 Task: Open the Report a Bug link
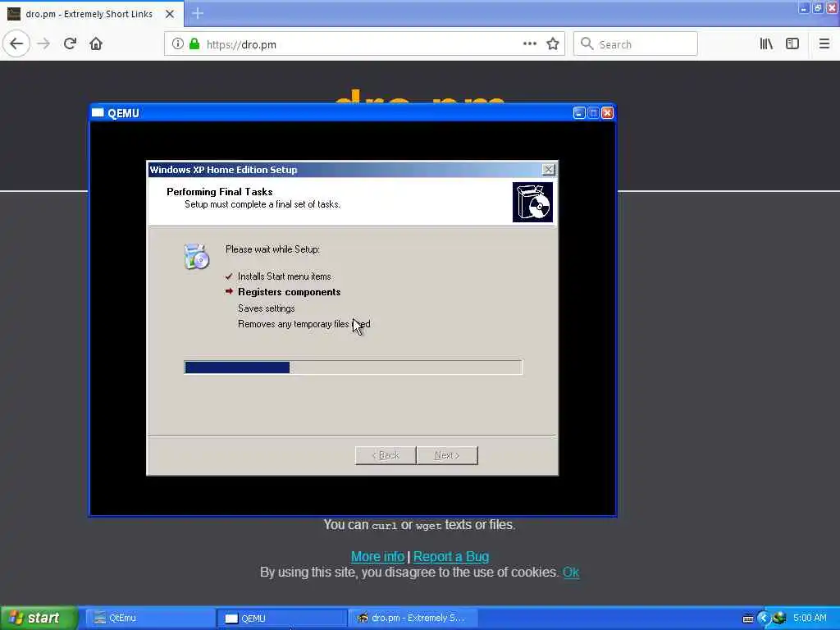pos(451,557)
